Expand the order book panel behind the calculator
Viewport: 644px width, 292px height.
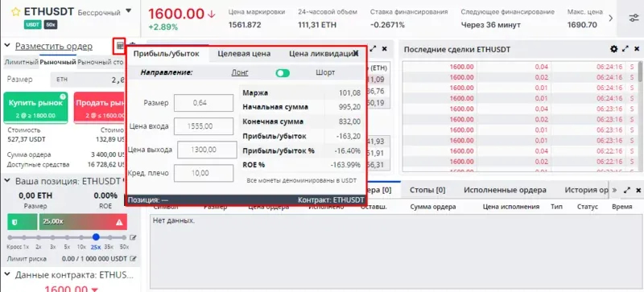(x=373, y=48)
